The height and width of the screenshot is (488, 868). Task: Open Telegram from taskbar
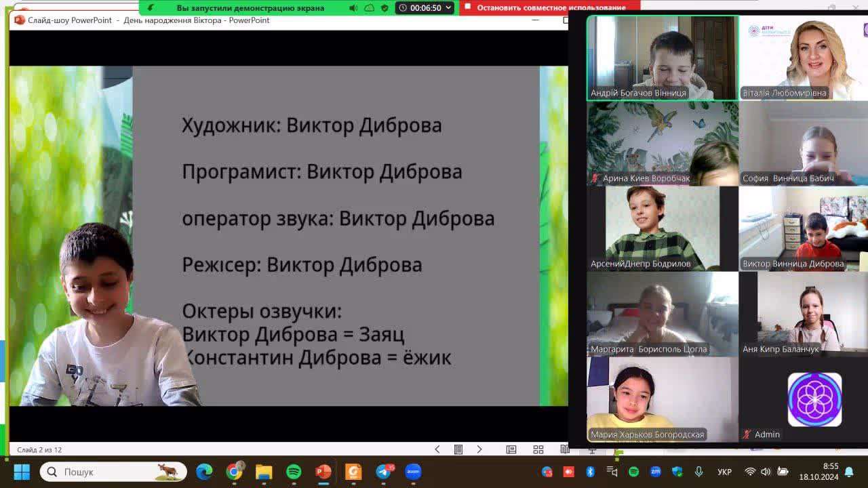click(x=384, y=472)
